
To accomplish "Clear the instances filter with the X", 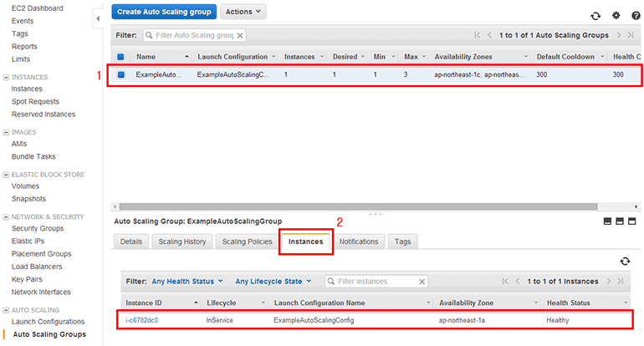I will pos(421,282).
